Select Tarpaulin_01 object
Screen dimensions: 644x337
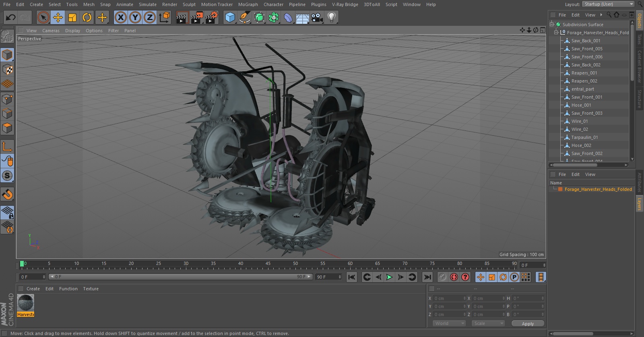point(584,137)
